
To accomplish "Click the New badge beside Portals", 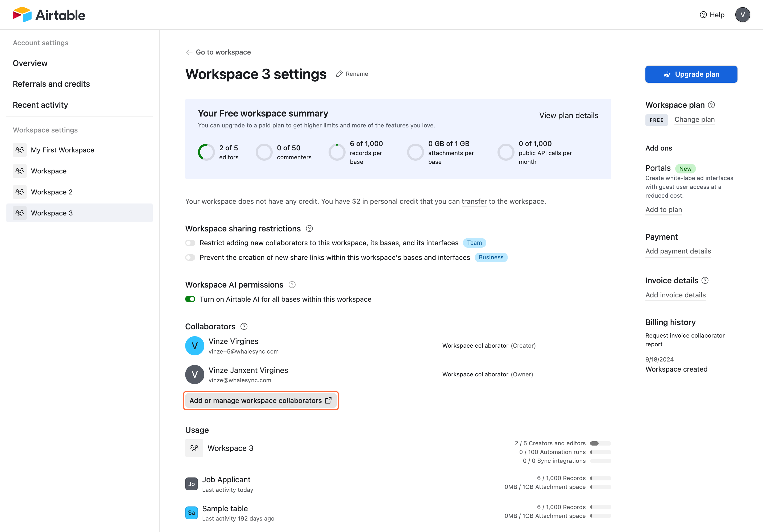I will coord(685,168).
